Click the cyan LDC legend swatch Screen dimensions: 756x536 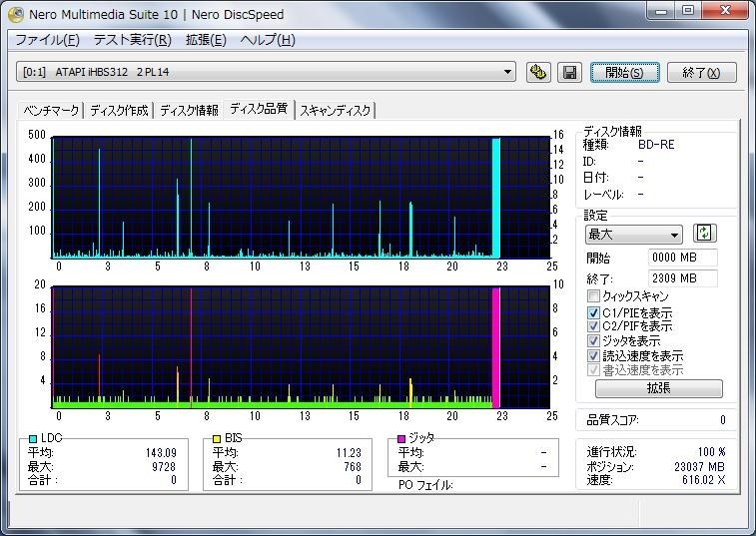[x=33, y=438]
